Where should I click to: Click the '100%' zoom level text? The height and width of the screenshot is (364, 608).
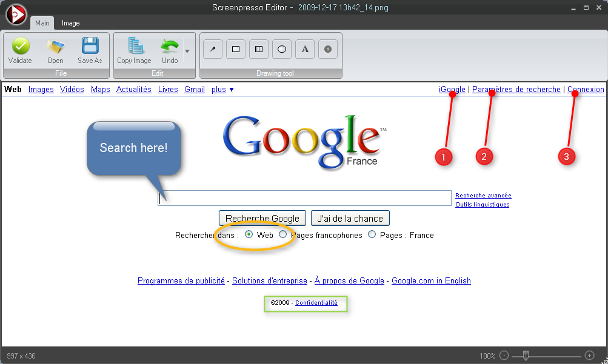(487, 356)
